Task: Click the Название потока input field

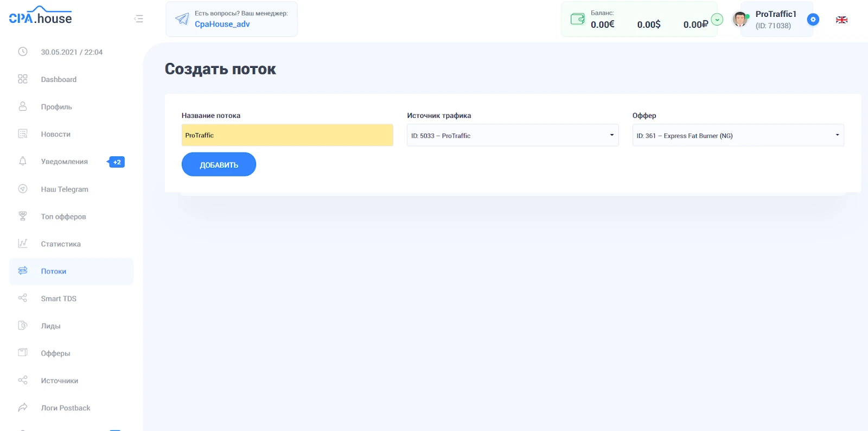Action: click(288, 135)
